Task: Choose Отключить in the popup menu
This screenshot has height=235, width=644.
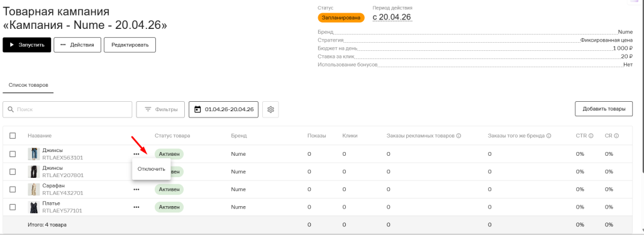Action: pyautogui.click(x=151, y=169)
